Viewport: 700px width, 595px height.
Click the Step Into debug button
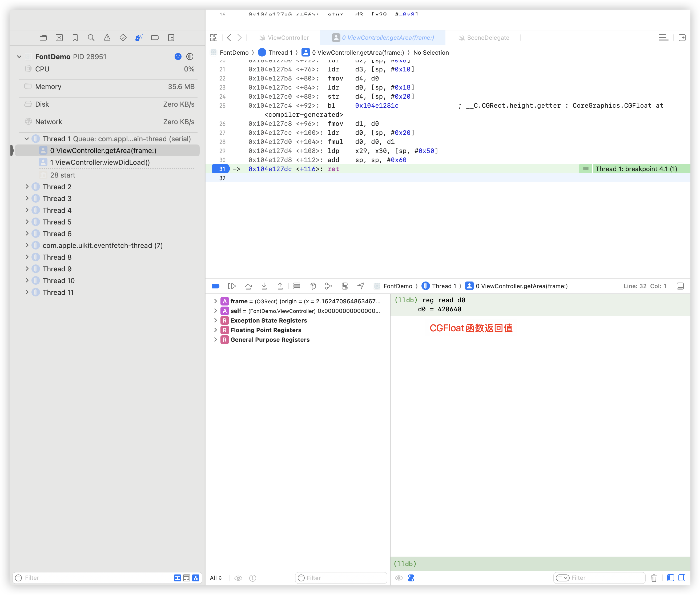[264, 286]
